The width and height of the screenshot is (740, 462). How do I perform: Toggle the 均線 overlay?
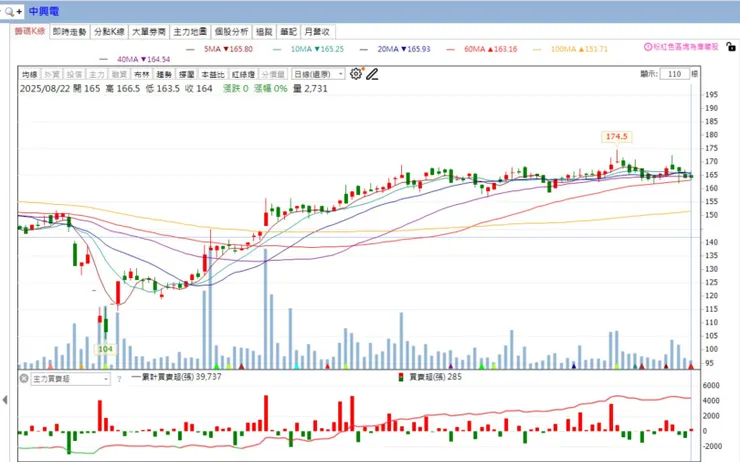pyautogui.click(x=29, y=75)
